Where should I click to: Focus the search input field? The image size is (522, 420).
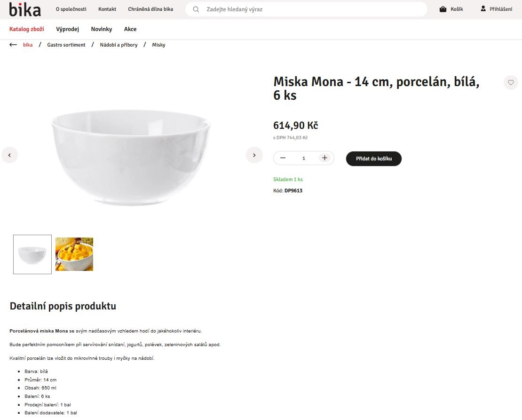[310, 9]
